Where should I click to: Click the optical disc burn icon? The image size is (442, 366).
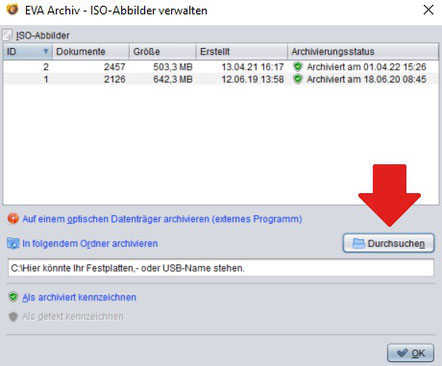pyautogui.click(x=13, y=219)
